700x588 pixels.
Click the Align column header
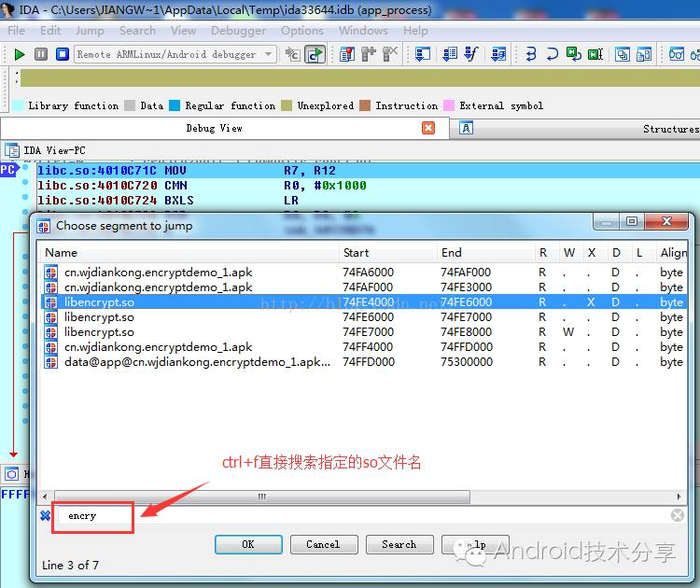tap(672, 253)
